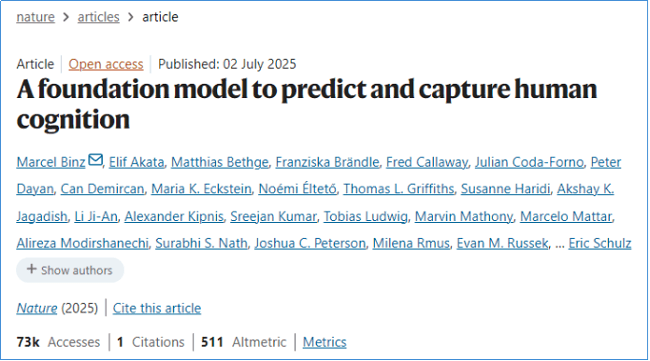Open the Metrics link
Image resolution: width=650 pixels, height=361 pixels.
coord(325,342)
